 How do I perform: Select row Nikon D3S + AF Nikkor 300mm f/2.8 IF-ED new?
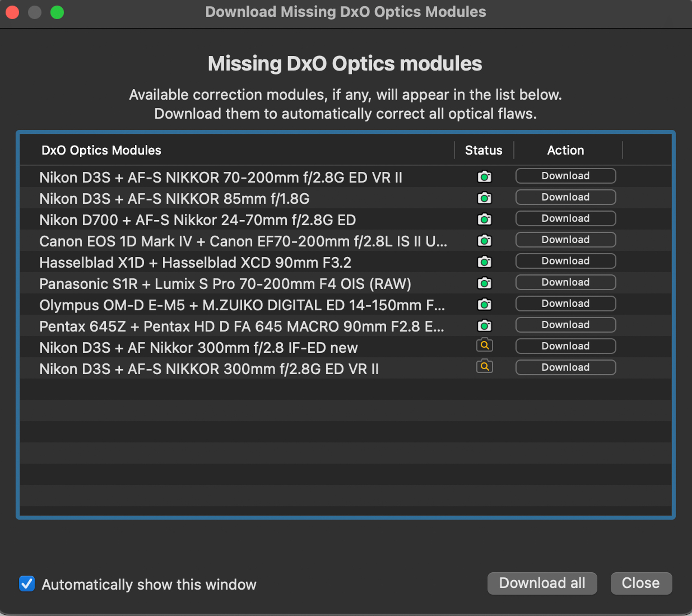[346, 347]
